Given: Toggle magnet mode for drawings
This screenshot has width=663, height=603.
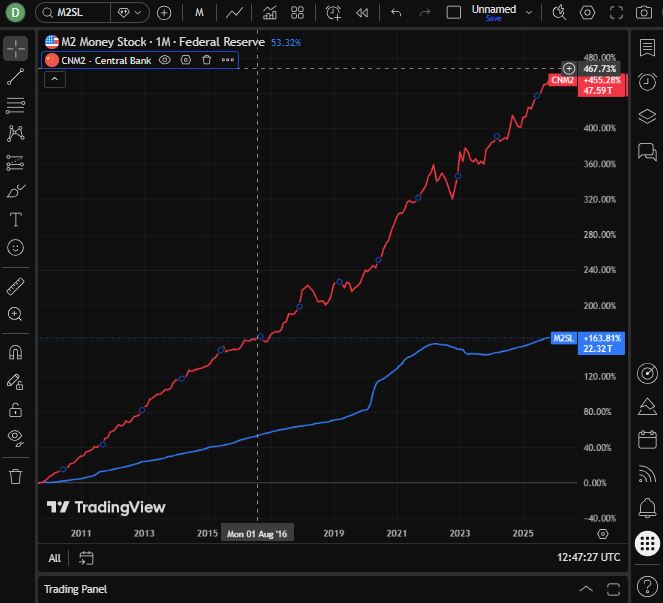Looking at the screenshot, I should coord(15,352).
